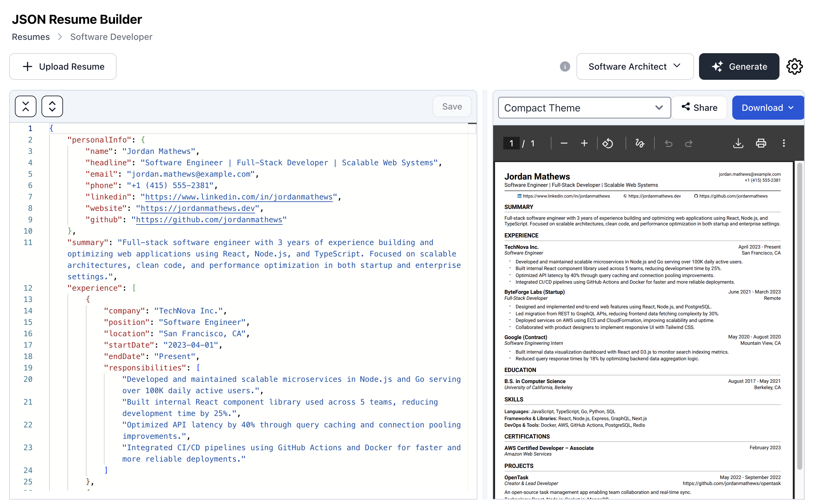Edit the page number field in the viewer

click(x=511, y=143)
